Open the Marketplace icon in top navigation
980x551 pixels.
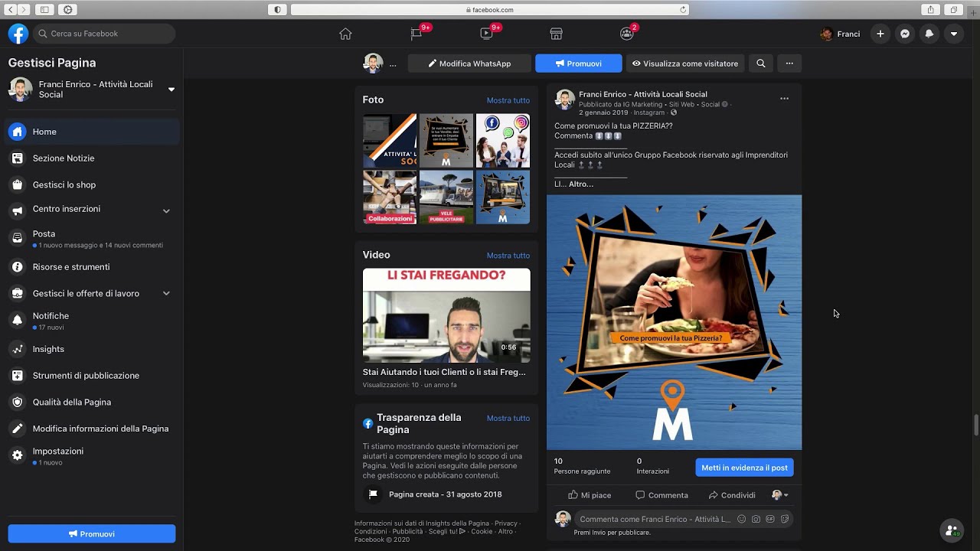pyautogui.click(x=557, y=34)
